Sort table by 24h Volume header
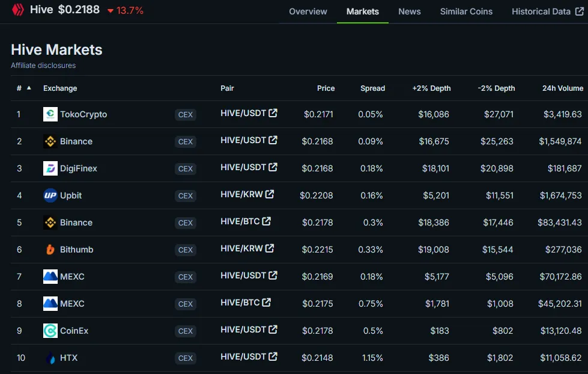This screenshot has width=588, height=374. click(563, 88)
